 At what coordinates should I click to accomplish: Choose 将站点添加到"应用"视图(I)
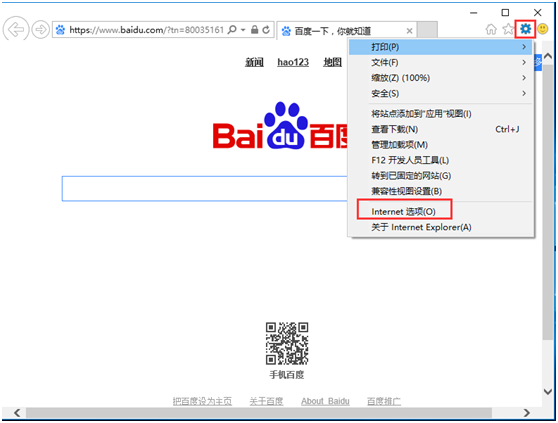[x=440, y=114]
